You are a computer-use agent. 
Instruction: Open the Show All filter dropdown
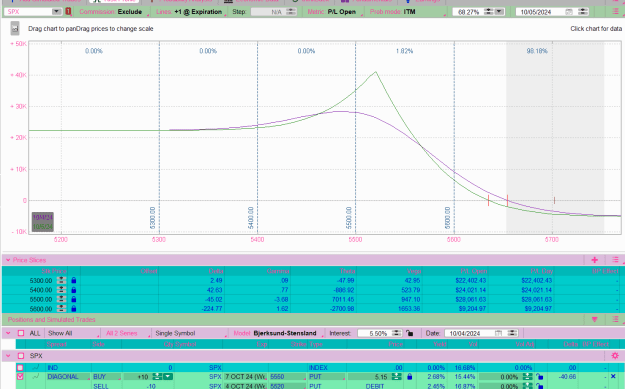tap(73, 333)
